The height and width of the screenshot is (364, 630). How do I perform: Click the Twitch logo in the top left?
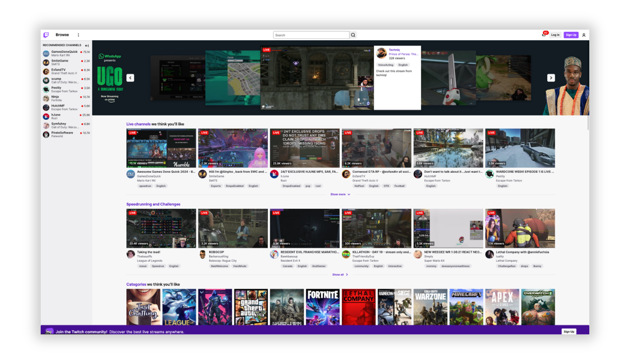(46, 35)
